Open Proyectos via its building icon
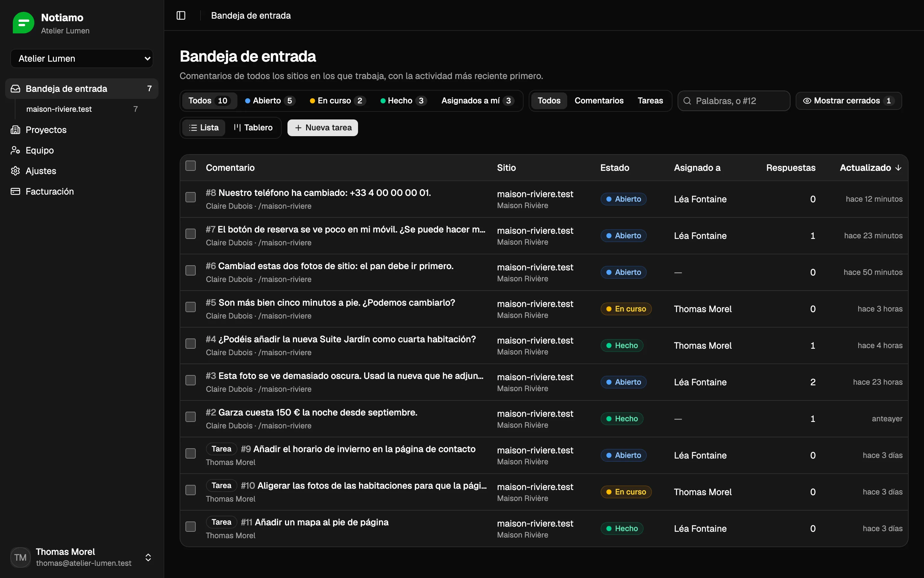 (x=15, y=130)
